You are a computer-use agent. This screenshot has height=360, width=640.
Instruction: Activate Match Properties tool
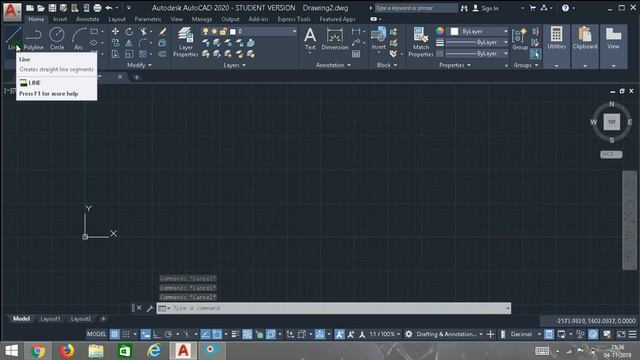(420, 42)
